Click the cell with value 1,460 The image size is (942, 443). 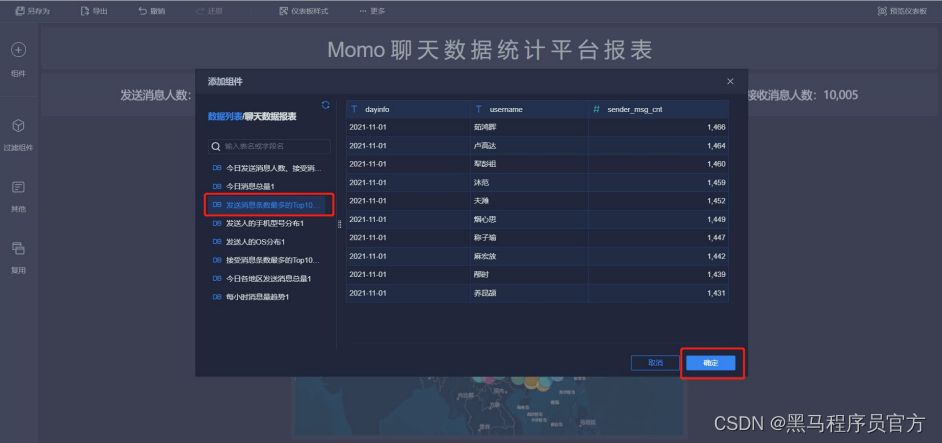(658, 164)
